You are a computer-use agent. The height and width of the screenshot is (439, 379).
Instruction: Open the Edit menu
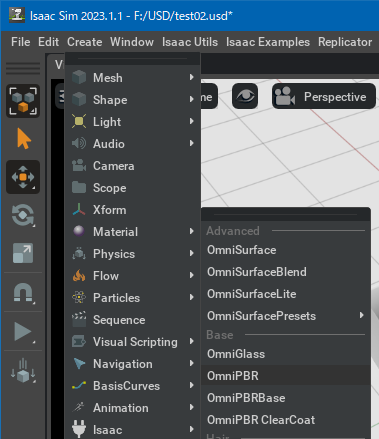48,42
